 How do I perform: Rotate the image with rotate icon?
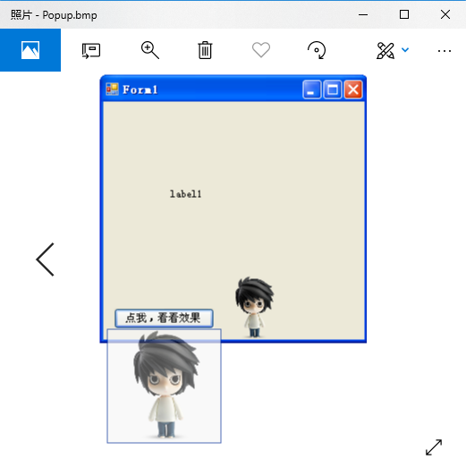coord(317,50)
